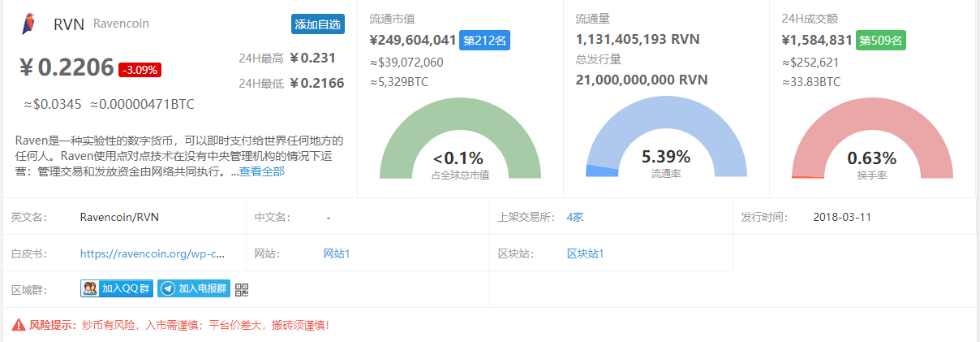The image size is (980, 342).
Task: Click the green global market share gauge
Action: (460, 138)
